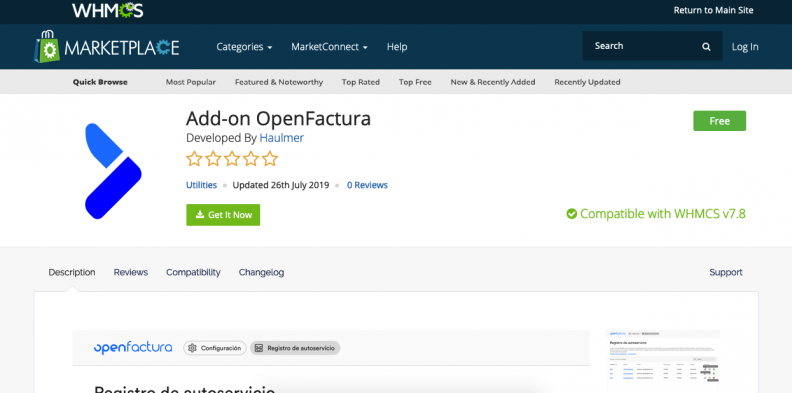Image resolution: width=792 pixels, height=393 pixels.
Task: Click the green compatibility checkmark icon
Action: point(571,214)
